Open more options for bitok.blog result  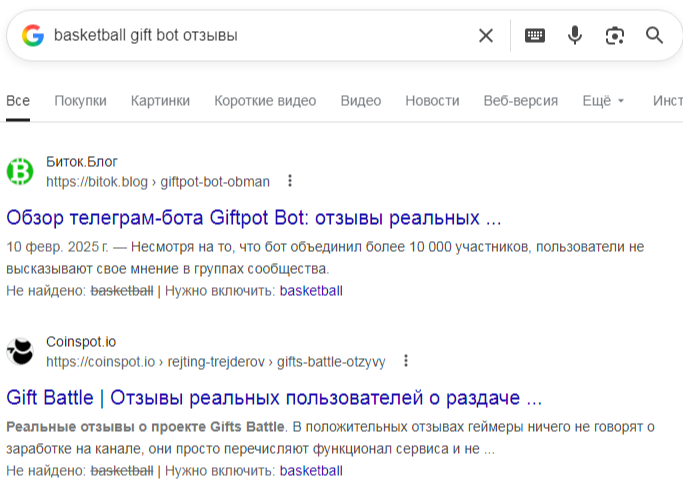[x=290, y=181]
